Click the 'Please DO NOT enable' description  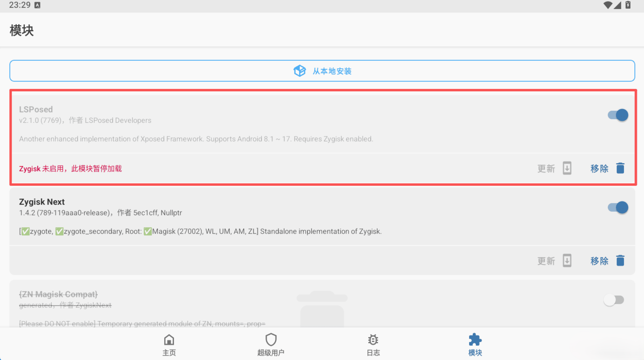pos(142,324)
